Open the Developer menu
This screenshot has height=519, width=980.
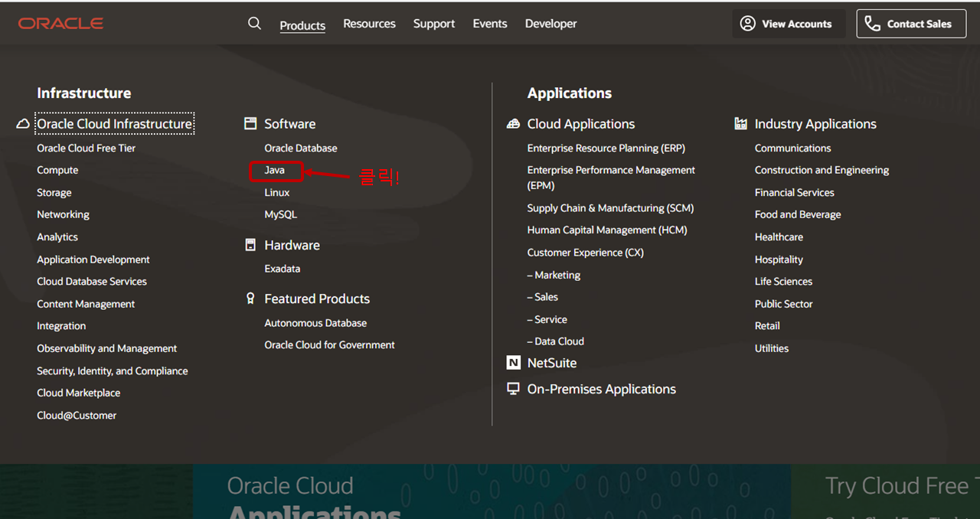pyautogui.click(x=551, y=24)
